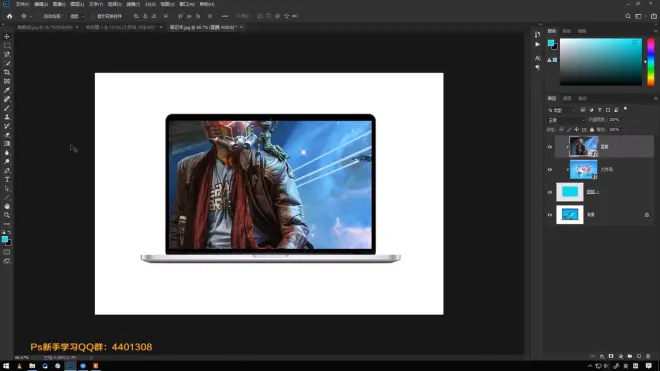Click the more options dots in the options bar

point(225,16)
